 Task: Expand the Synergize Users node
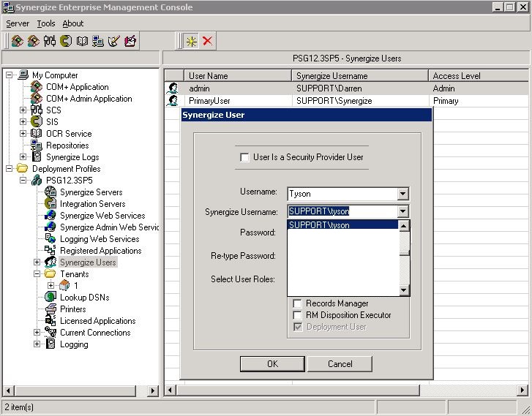[37, 262]
